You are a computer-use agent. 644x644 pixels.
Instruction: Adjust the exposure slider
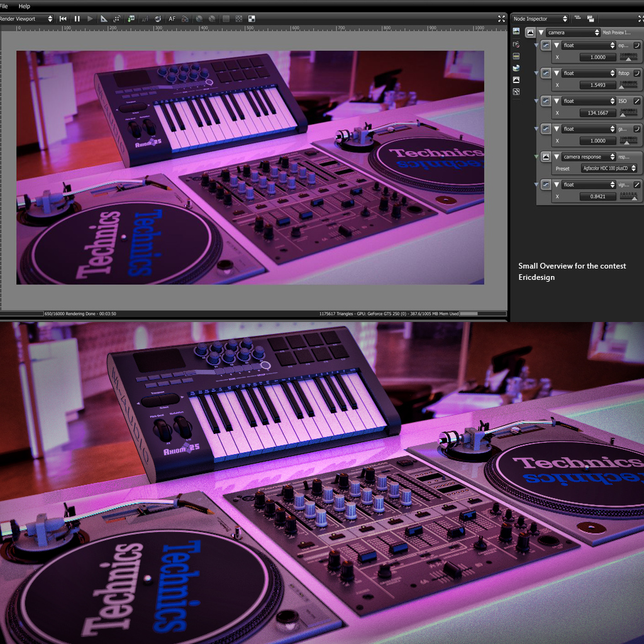[x=628, y=57]
